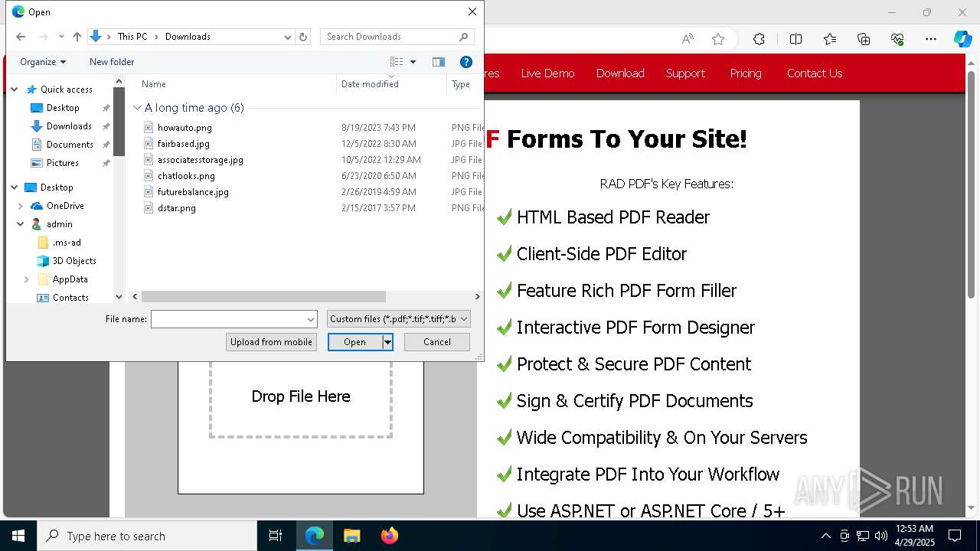Open File Explorer from taskbar
The width and height of the screenshot is (980, 551).
[351, 536]
